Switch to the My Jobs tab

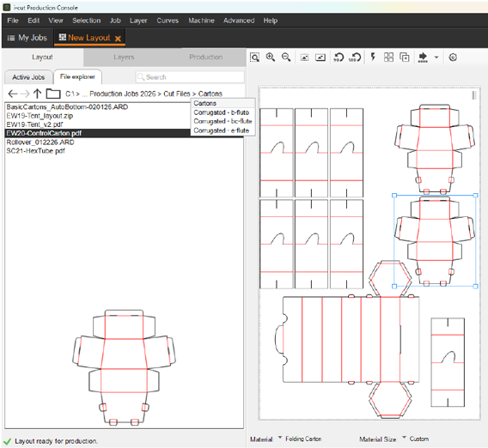pos(27,38)
